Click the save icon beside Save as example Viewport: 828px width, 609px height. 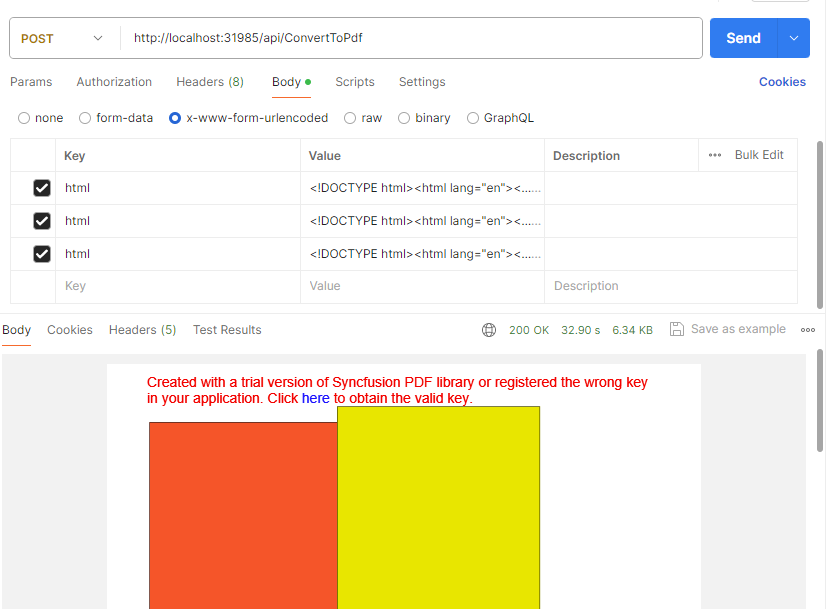(677, 329)
